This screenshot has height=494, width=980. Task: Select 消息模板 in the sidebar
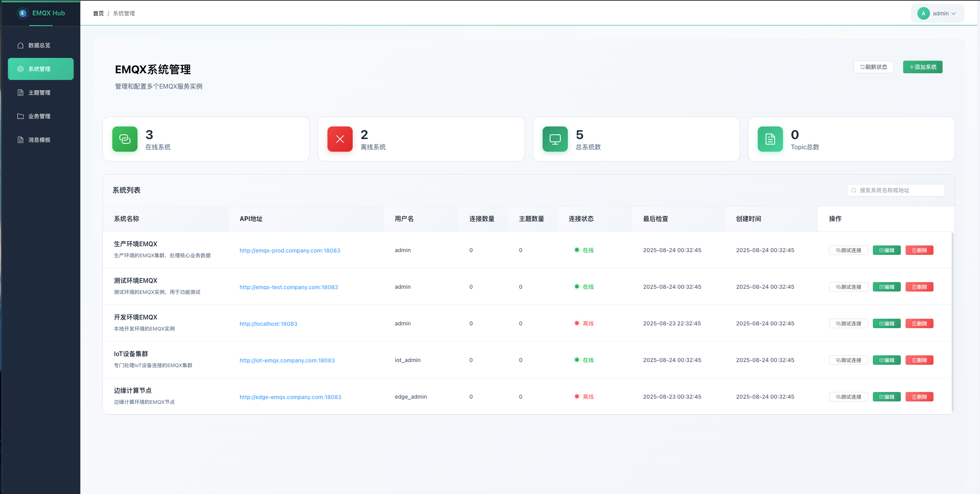point(39,140)
